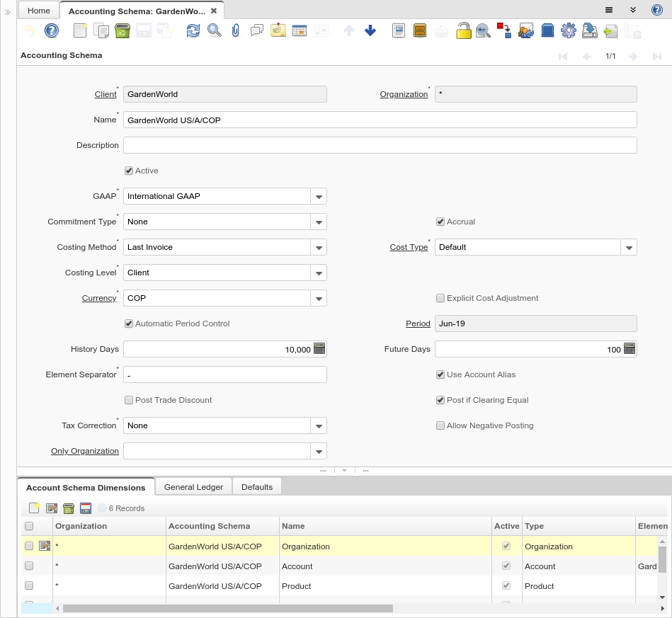The height and width of the screenshot is (618, 672).
Task: Enable Allow Negative Posting checkbox
Action: 440,425
